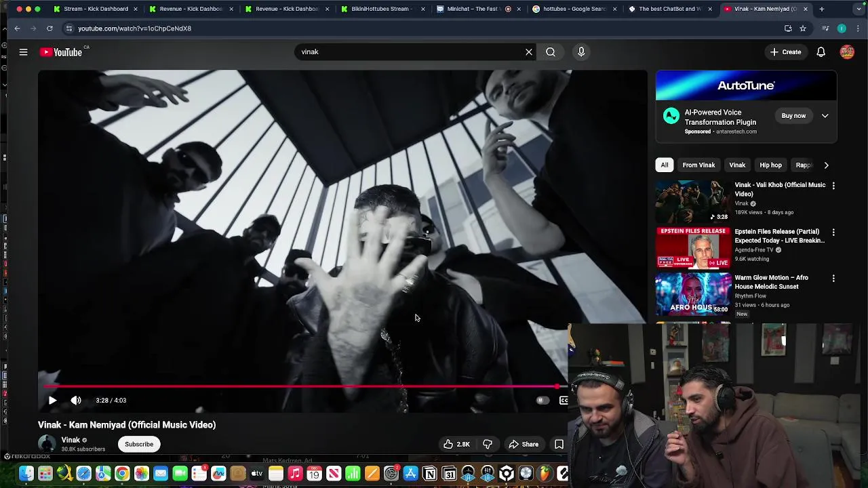Open the YouTube account avatar menu
868x488 pixels.
(x=847, y=52)
